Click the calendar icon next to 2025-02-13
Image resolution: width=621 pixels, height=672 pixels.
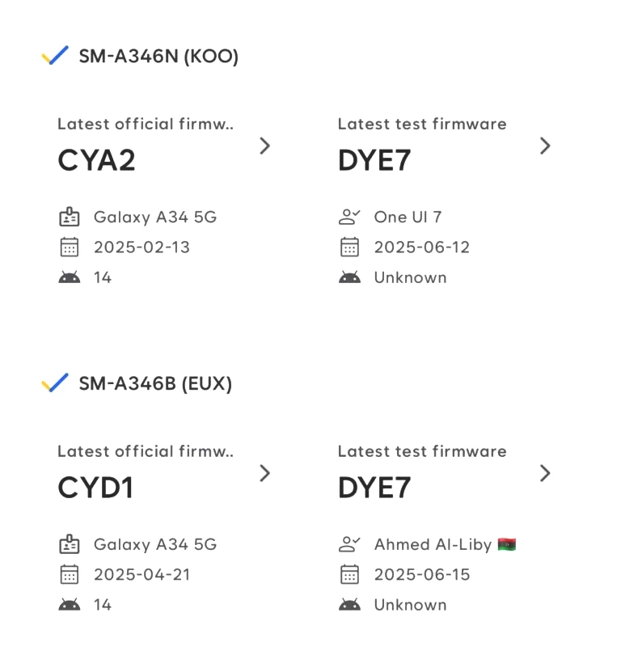tap(69, 247)
